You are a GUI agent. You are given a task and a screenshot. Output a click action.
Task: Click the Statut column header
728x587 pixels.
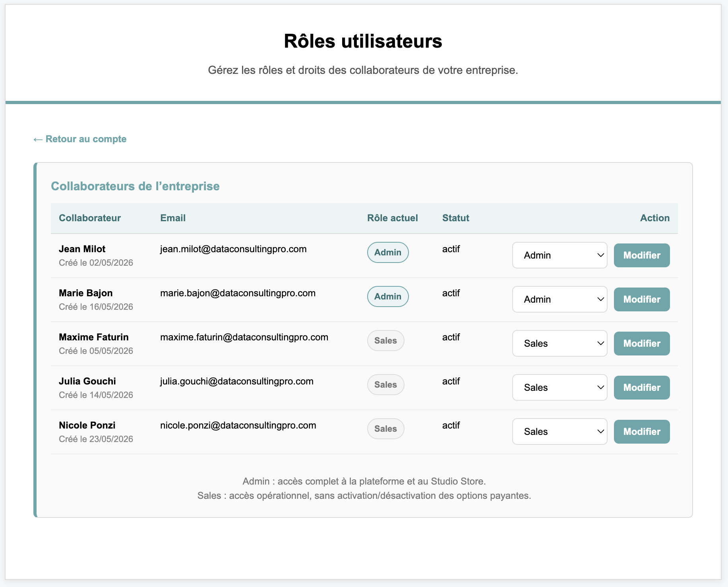pyautogui.click(x=455, y=218)
